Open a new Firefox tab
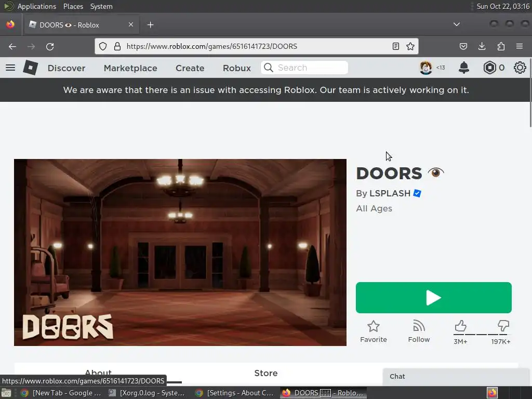This screenshot has height=399, width=532. pyautogui.click(x=150, y=25)
